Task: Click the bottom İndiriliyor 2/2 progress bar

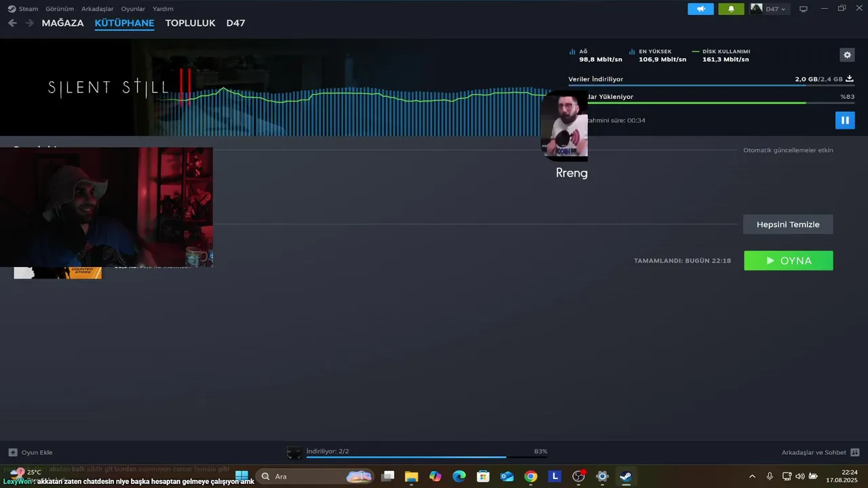Action: pyautogui.click(x=427, y=457)
